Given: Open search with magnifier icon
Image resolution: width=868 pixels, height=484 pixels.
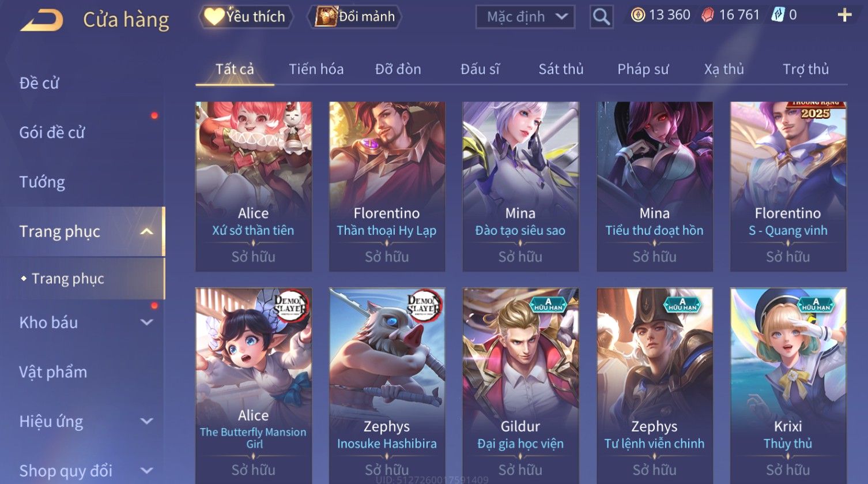Looking at the screenshot, I should 601,17.
